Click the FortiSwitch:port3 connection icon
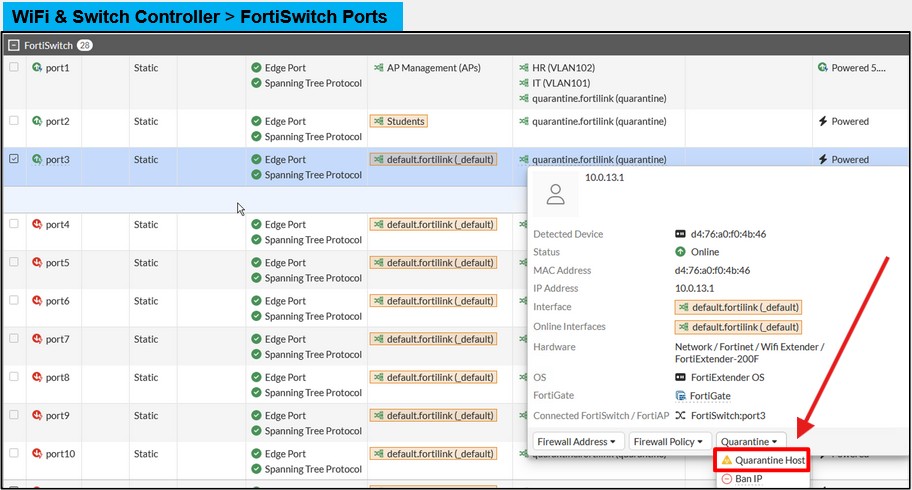 680,416
